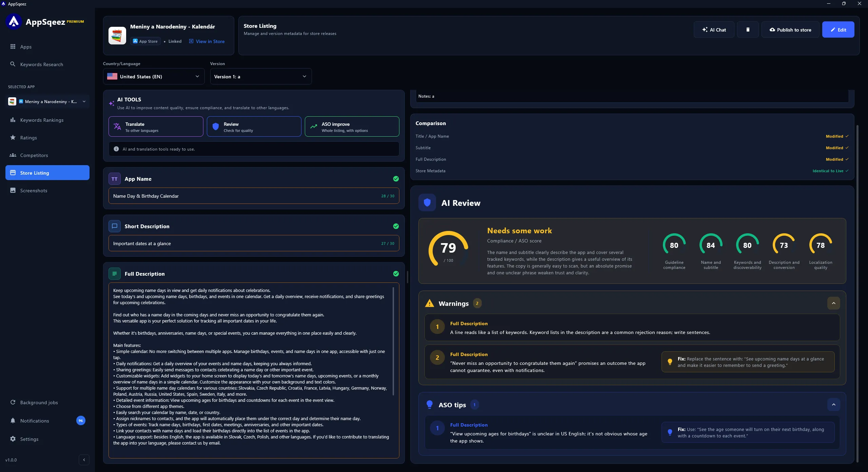
Task: Click inside the Full Description text area
Action: 254,370
